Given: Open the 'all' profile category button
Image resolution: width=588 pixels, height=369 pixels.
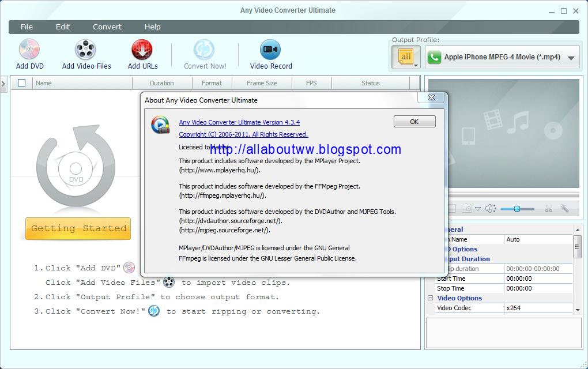Looking at the screenshot, I should point(406,57).
